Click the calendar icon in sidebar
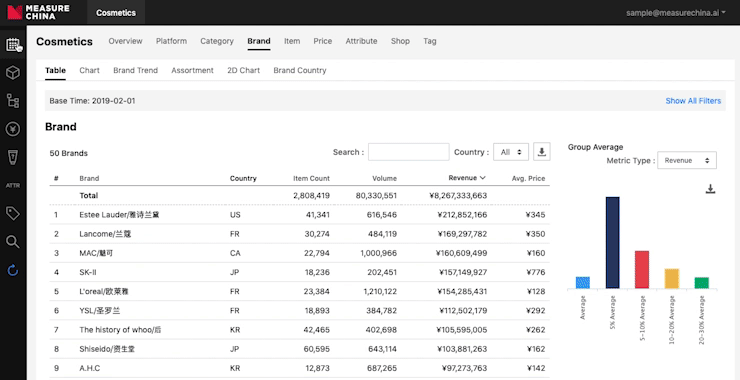This screenshot has height=380, width=740. click(x=13, y=45)
